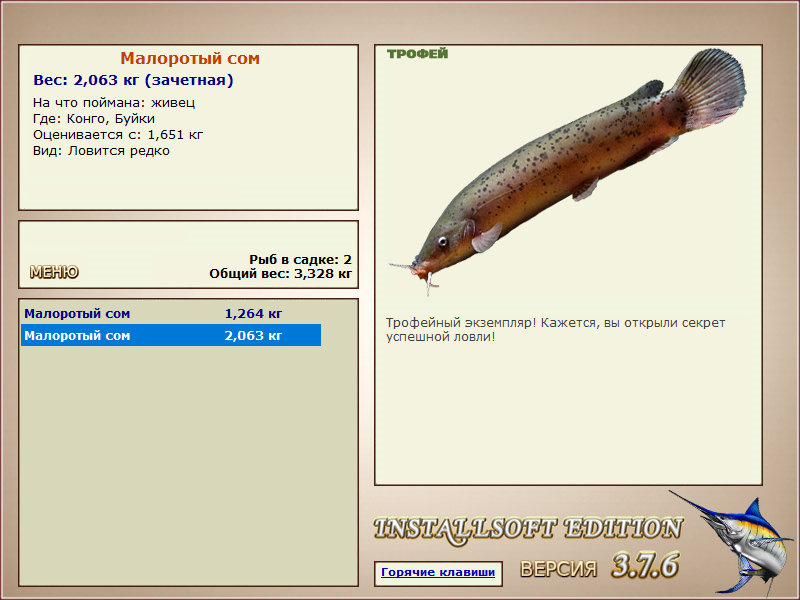Click the Трофейный экземпляр description text
Image resolution: width=800 pixels, height=600 pixels.
pyautogui.click(x=555, y=330)
